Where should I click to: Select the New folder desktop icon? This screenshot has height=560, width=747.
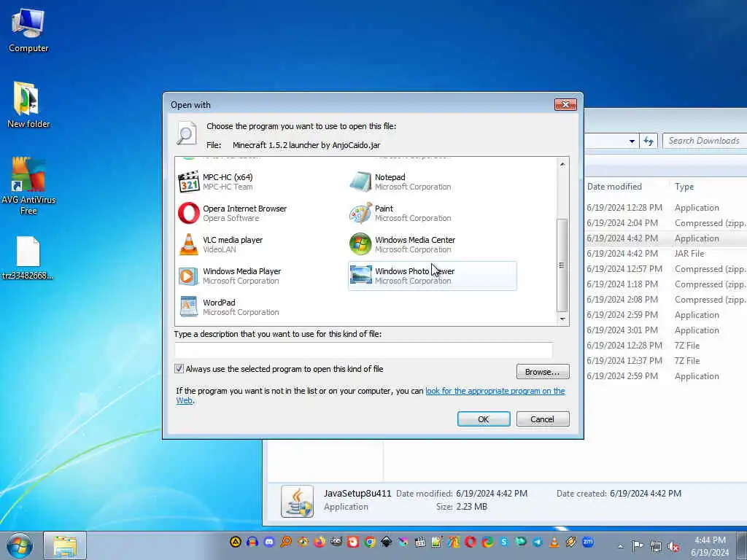click(28, 105)
